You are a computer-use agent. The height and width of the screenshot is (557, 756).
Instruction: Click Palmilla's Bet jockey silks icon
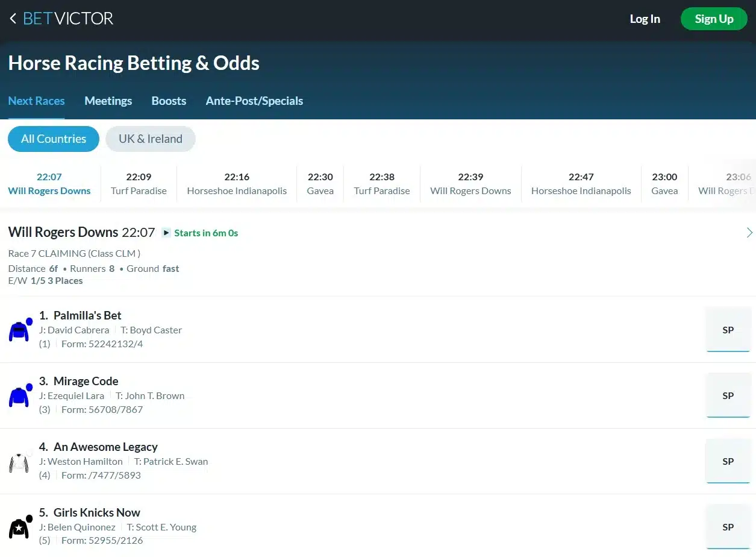[20, 330]
